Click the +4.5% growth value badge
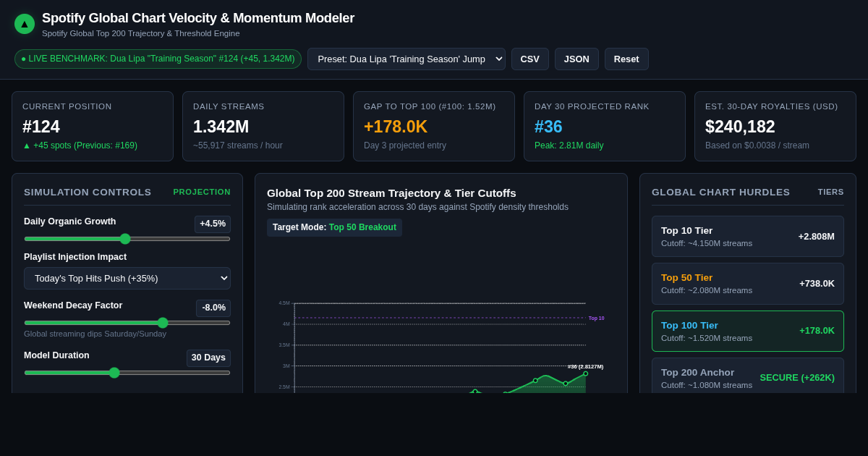This screenshot has width=868, height=456. pyautogui.click(x=213, y=224)
